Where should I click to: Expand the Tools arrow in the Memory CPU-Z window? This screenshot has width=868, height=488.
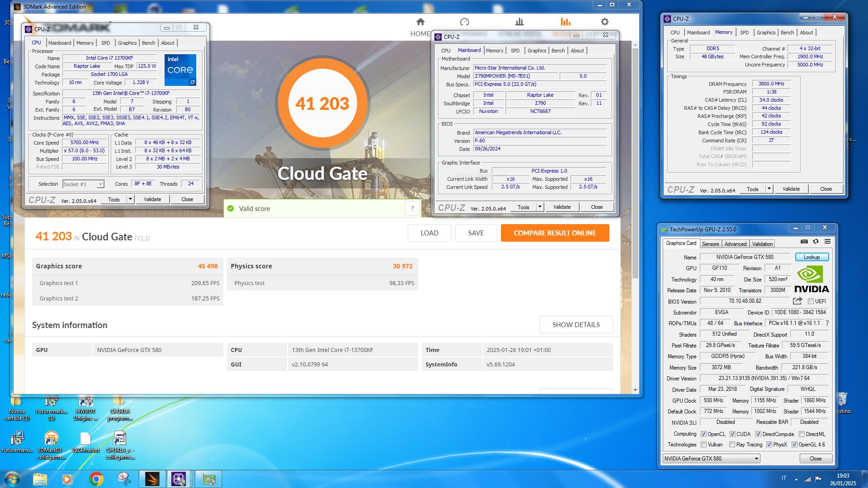click(769, 189)
